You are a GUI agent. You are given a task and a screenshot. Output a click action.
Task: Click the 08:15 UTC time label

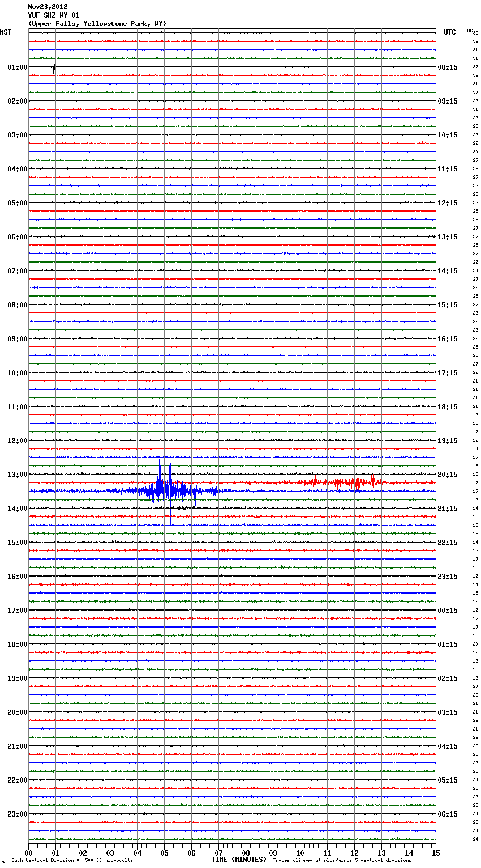click(448, 67)
